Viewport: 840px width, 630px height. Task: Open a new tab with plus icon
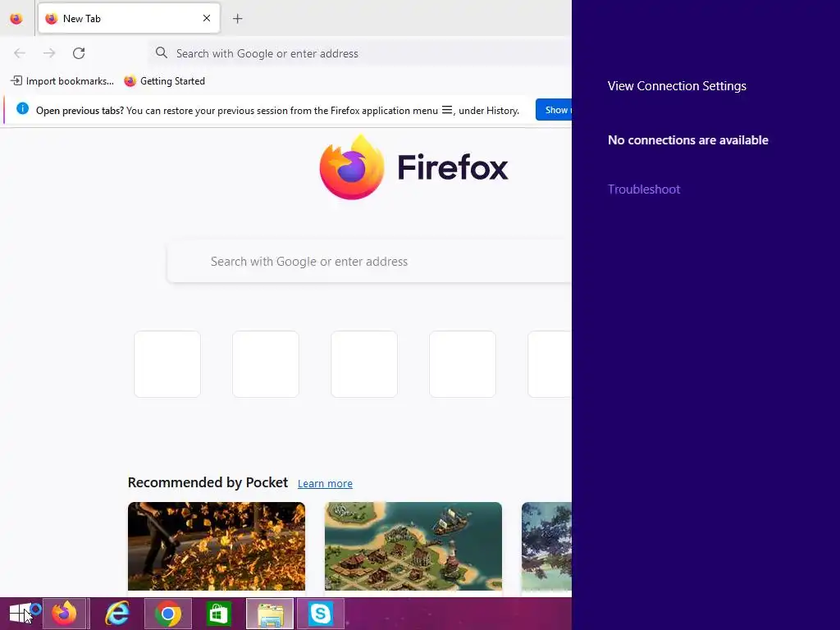pyautogui.click(x=237, y=19)
